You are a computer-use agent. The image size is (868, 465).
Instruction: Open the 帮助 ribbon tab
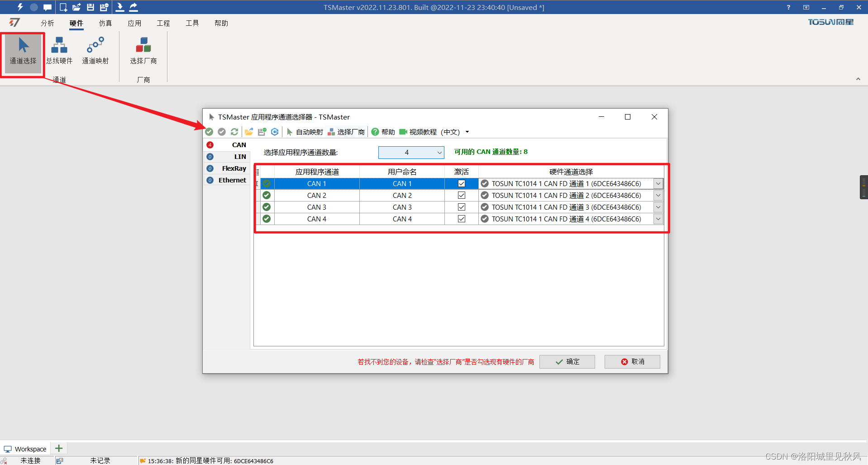pyautogui.click(x=221, y=23)
